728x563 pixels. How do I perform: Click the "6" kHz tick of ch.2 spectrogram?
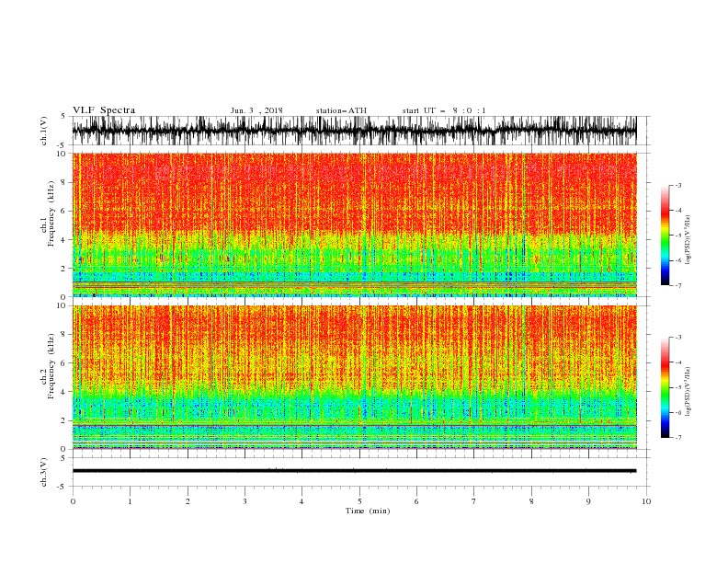[63, 363]
